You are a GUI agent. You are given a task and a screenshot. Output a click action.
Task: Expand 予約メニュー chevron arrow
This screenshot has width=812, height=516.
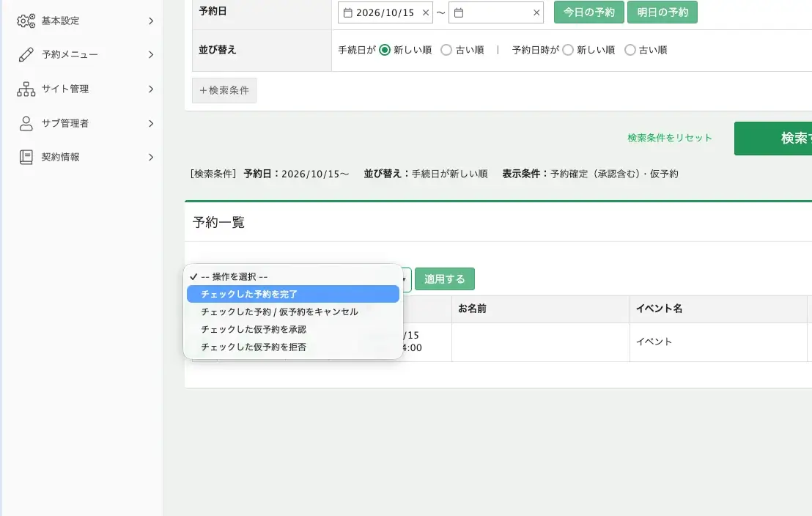point(151,54)
